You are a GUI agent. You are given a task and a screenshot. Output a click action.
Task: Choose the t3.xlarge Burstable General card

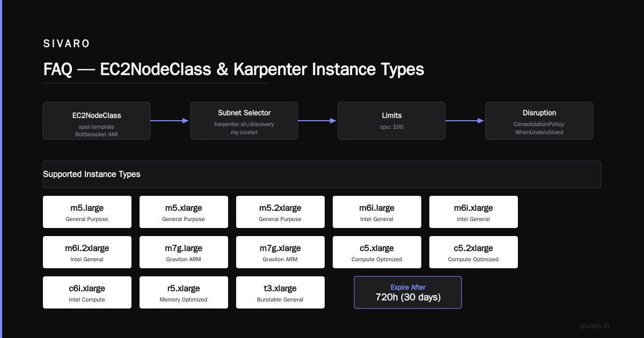tap(280, 292)
